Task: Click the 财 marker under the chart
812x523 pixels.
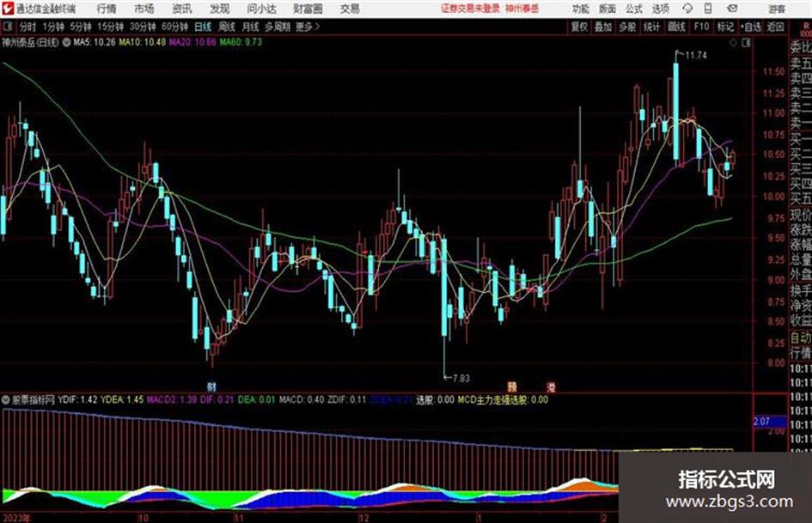Action: point(211,386)
